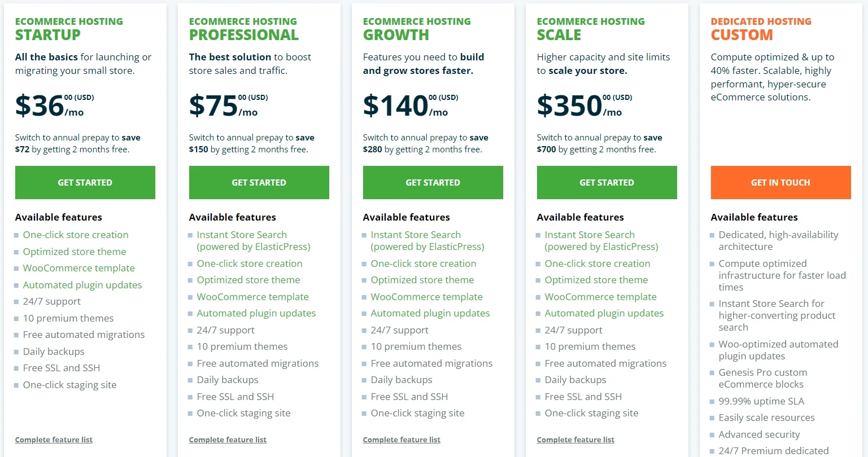Screen dimensions: 868x457
Task: Open WooCommerce template link under Professional
Action: 253,297
